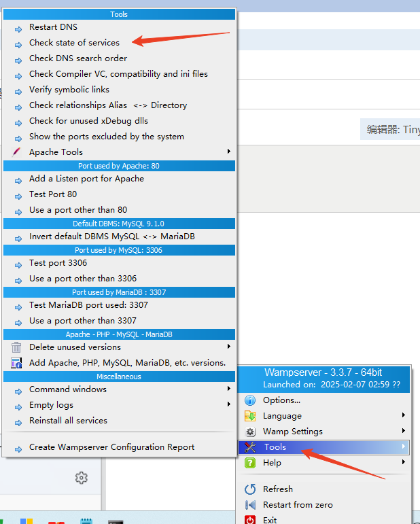The width and height of the screenshot is (420, 524).
Task: Click the trash icon beside Delete unused versions
Action: click(16, 347)
